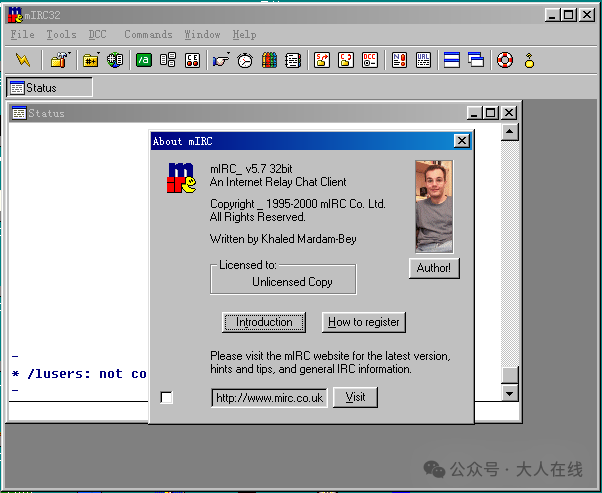
Task: Click the pointing hand Finger icon
Action: [221, 60]
